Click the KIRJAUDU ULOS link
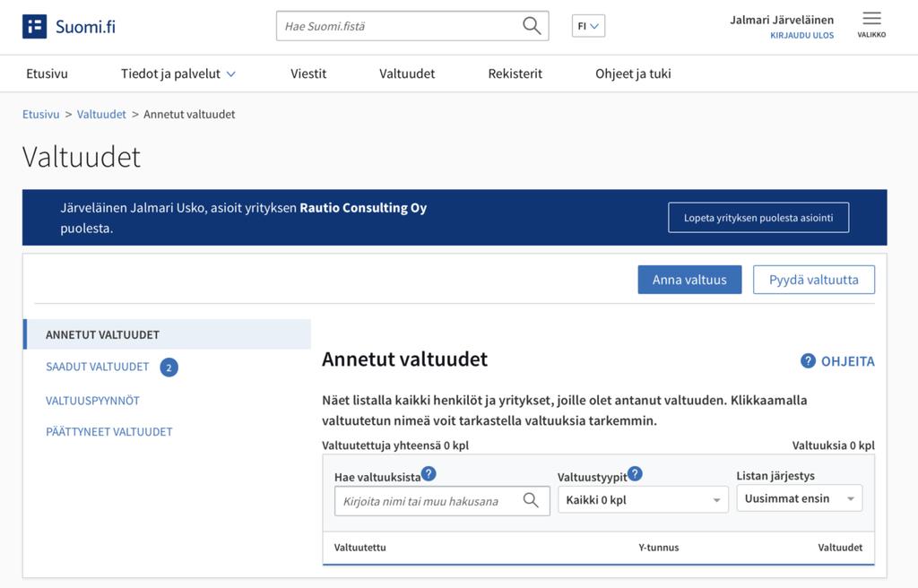This screenshot has width=918, height=588. pos(801,35)
